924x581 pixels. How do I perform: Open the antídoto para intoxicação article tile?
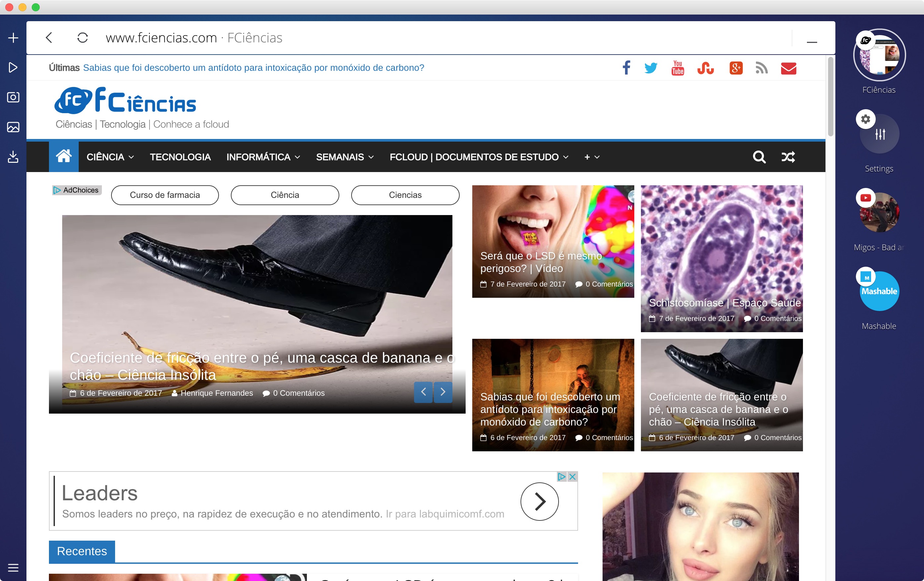(x=553, y=395)
